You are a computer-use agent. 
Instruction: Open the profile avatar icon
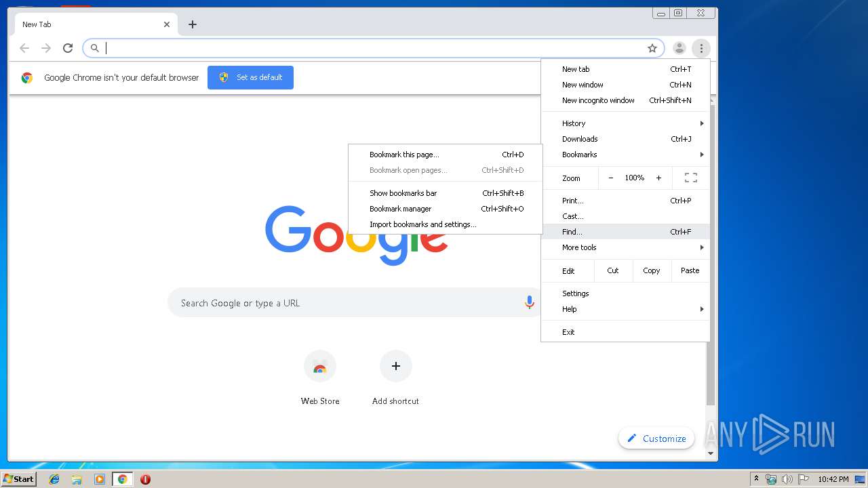(x=679, y=48)
